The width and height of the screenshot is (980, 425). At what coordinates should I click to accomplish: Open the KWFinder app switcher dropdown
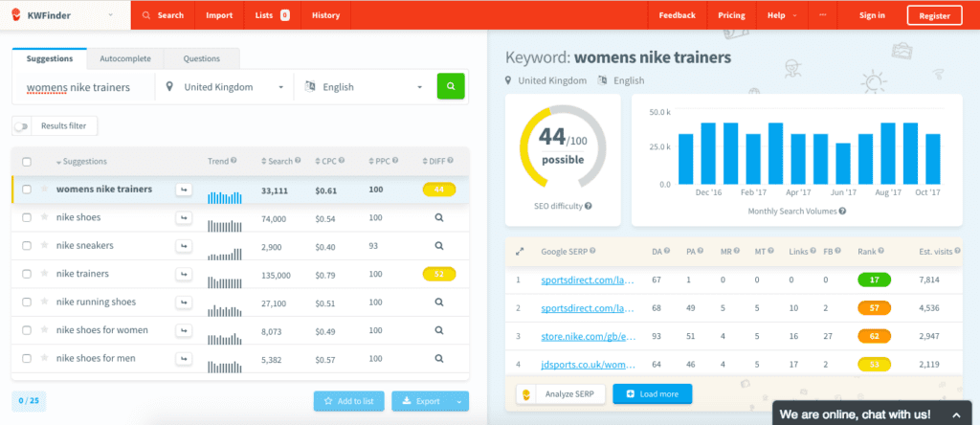coord(111,15)
